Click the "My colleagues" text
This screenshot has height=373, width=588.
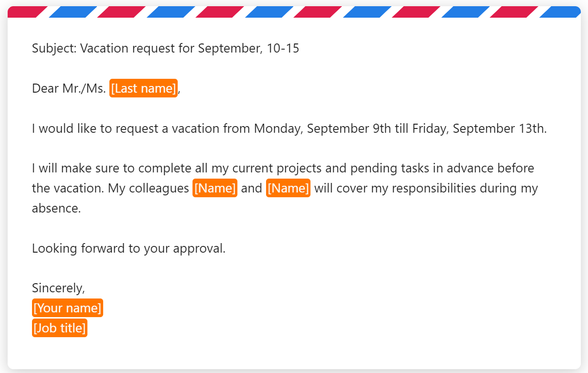point(149,188)
